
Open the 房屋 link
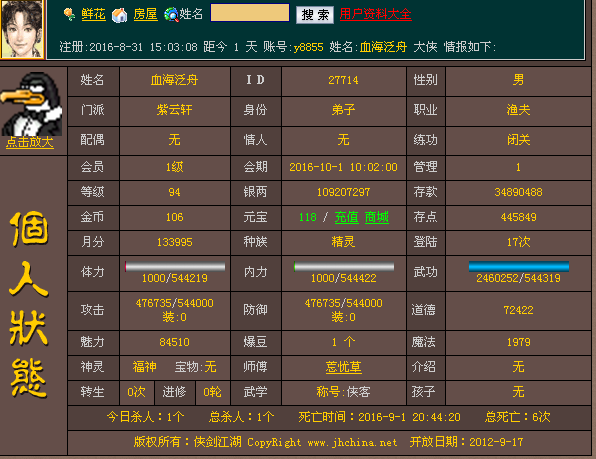[x=146, y=14]
